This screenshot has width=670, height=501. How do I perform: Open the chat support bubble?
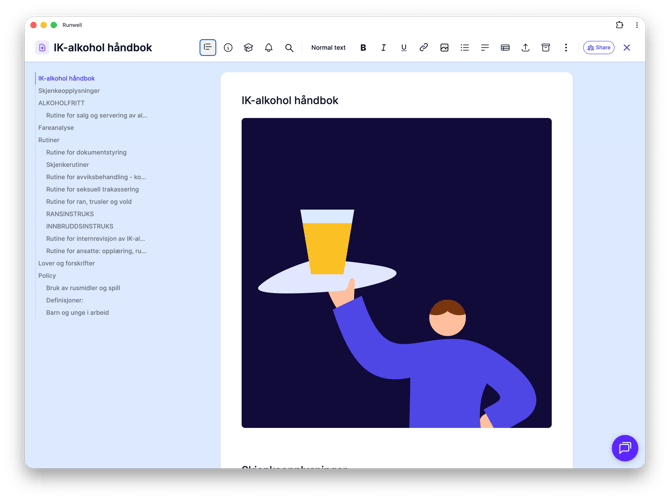click(x=625, y=448)
